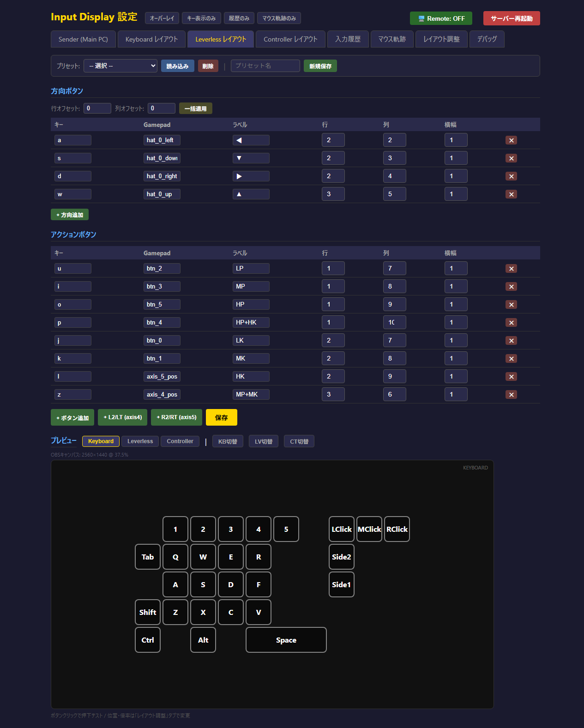Toggle Remote OFF button

(x=441, y=18)
